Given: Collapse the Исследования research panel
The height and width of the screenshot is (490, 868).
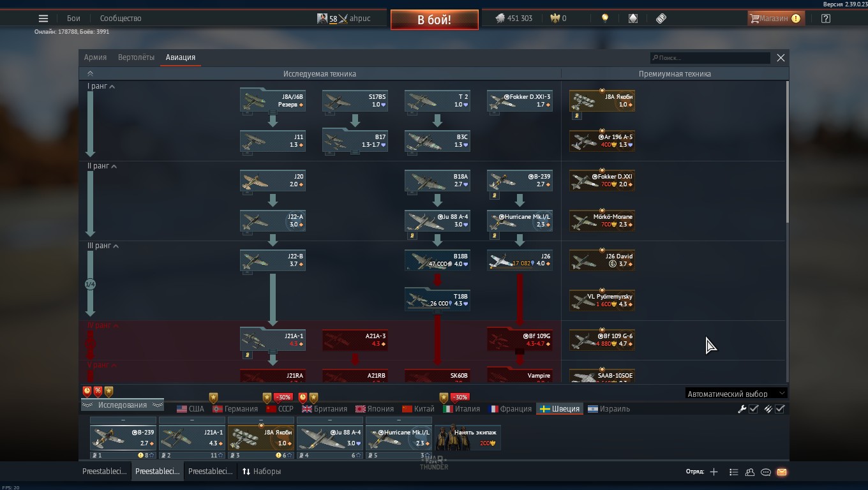Looking at the screenshot, I should pos(122,405).
